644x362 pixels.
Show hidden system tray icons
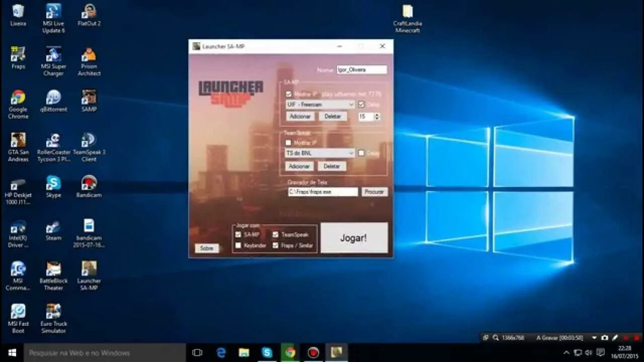567,352
